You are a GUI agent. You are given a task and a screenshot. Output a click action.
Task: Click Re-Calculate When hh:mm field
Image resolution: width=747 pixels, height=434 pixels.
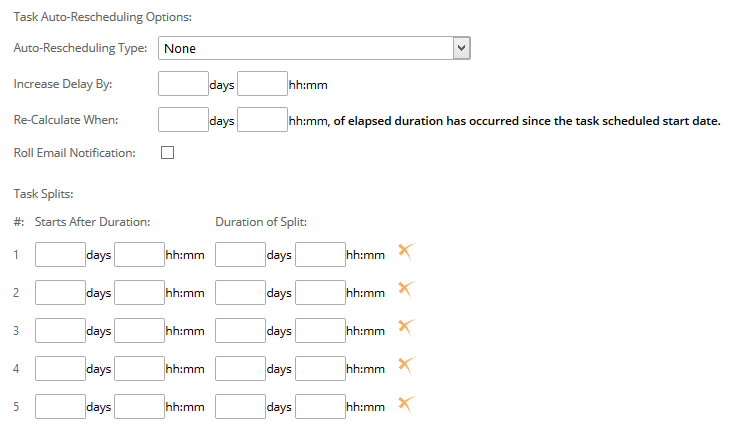(x=262, y=120)
